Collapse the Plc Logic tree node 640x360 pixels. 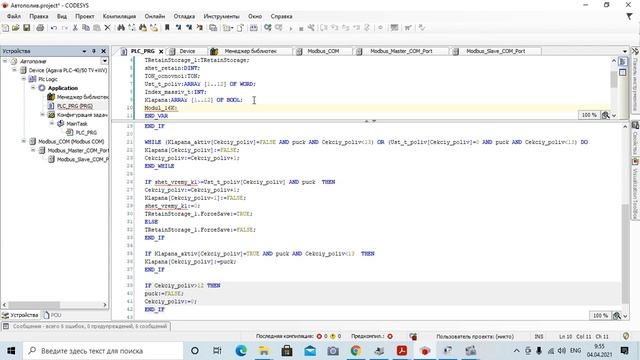click(x=24, y=79)
